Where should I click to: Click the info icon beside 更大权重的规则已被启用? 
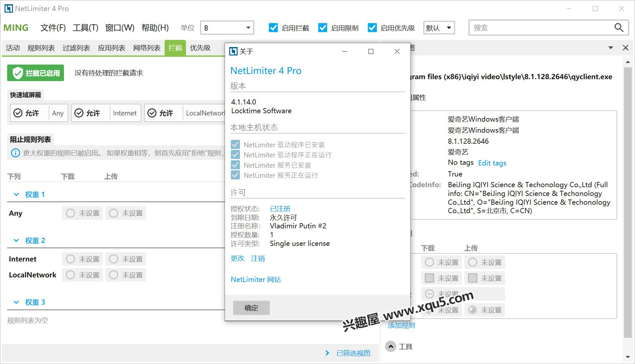pos(15,153)
